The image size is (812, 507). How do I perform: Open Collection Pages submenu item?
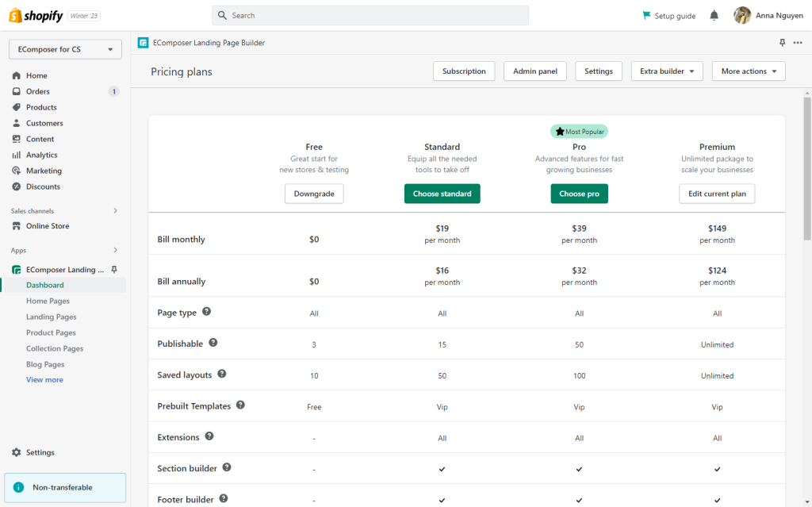55,349
